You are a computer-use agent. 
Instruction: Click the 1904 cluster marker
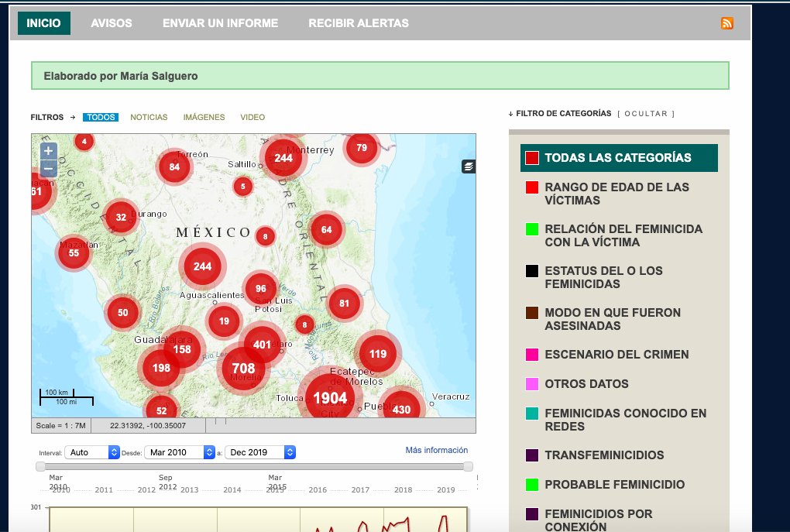[x=330, y=398]
